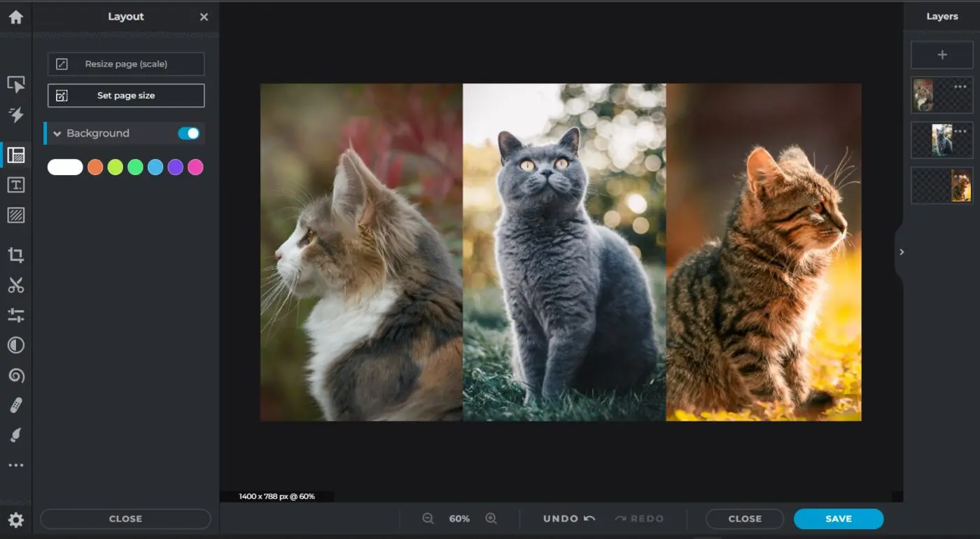Open the Text tool

click(15, 185)
